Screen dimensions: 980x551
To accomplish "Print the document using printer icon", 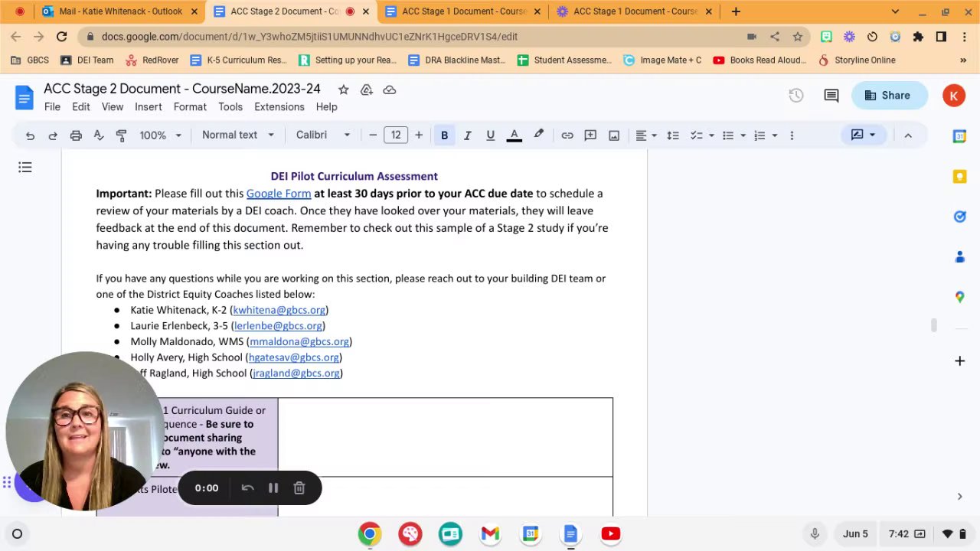I will pos(76,135).
